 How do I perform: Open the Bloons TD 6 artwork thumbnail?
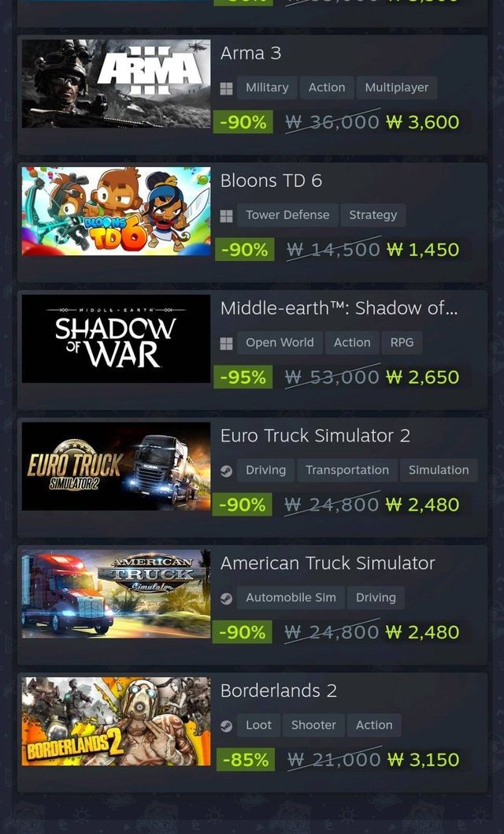point(116,211)
